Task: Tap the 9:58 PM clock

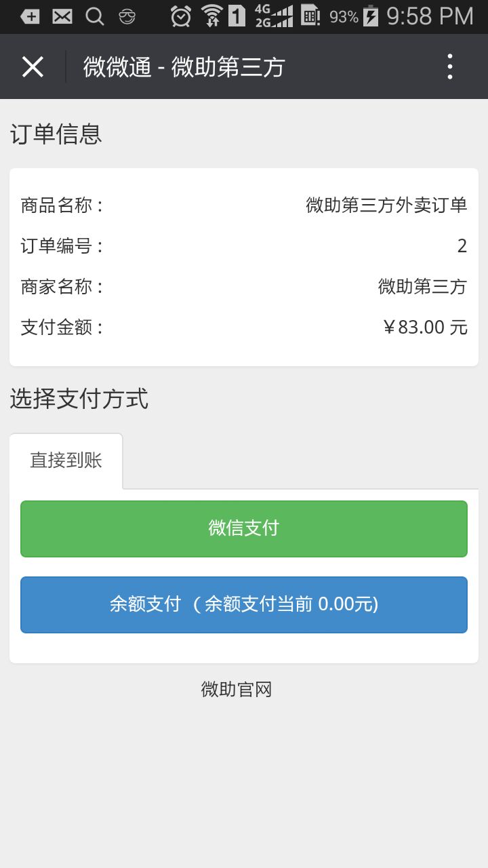Action: click(x=430, y=16)
